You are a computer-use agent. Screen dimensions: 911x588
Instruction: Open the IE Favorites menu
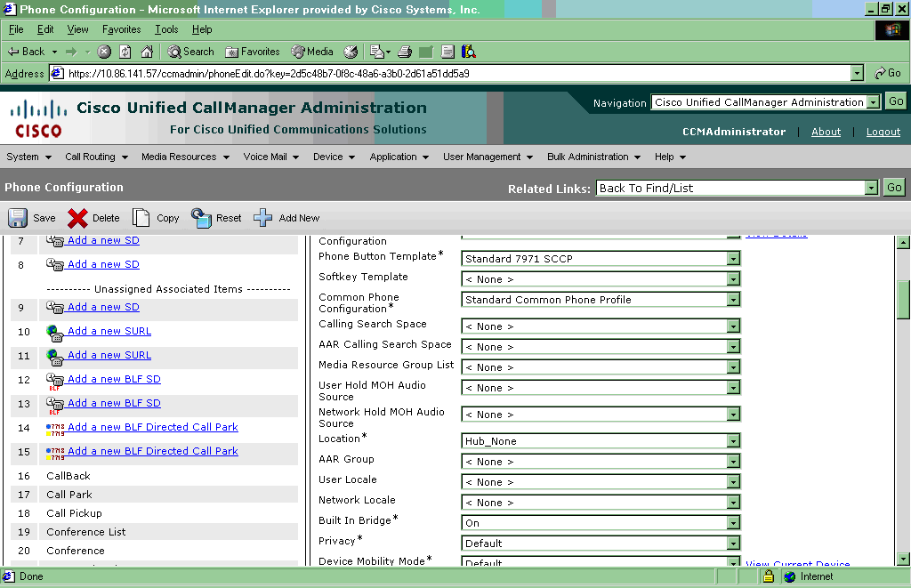pyautogui.click(x=121, y=29)
